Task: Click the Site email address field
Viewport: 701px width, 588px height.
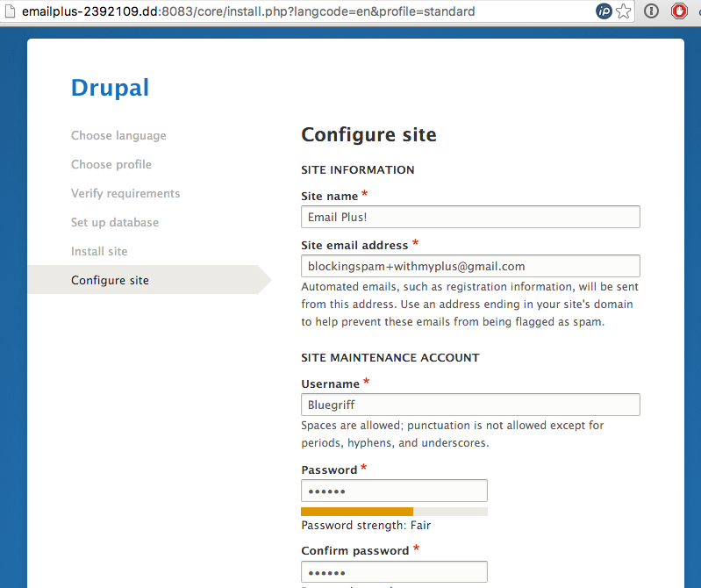Action: 470,266
